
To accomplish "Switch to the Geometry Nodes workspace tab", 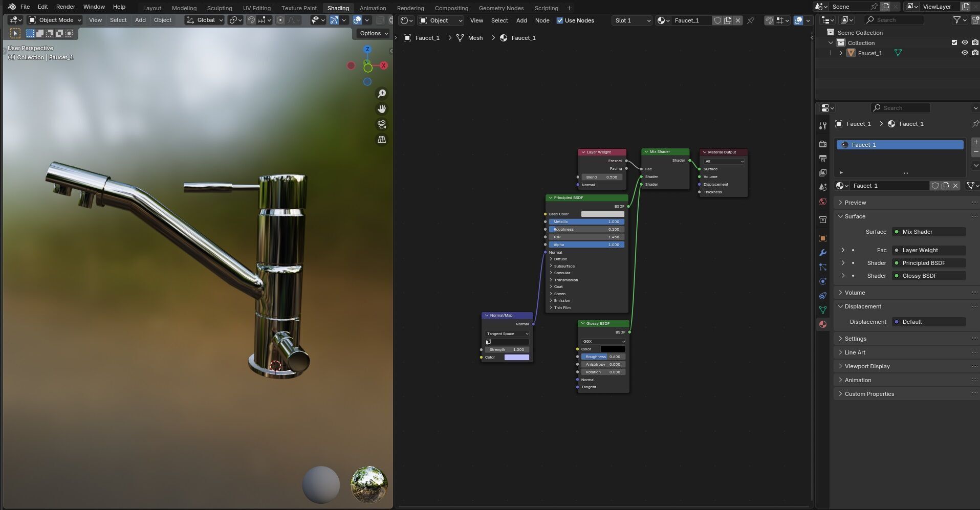I will 501,8.
